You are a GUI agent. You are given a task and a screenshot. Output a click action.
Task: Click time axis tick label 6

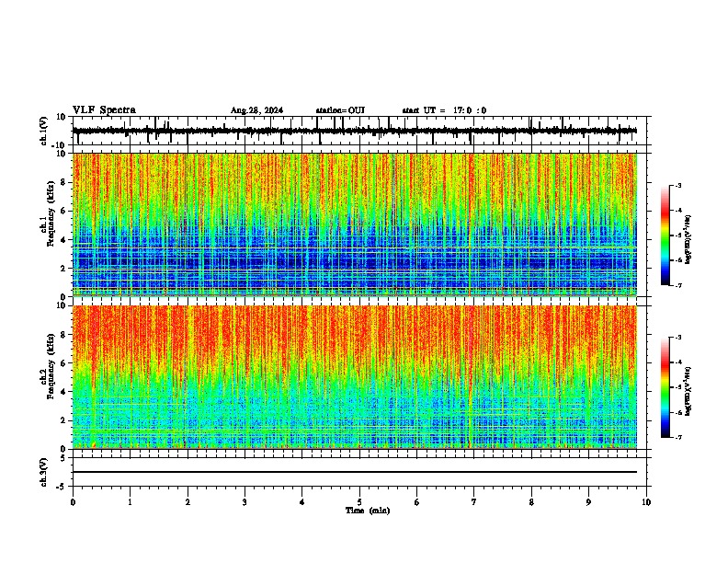pyautogui.click(x=417, y=502)
